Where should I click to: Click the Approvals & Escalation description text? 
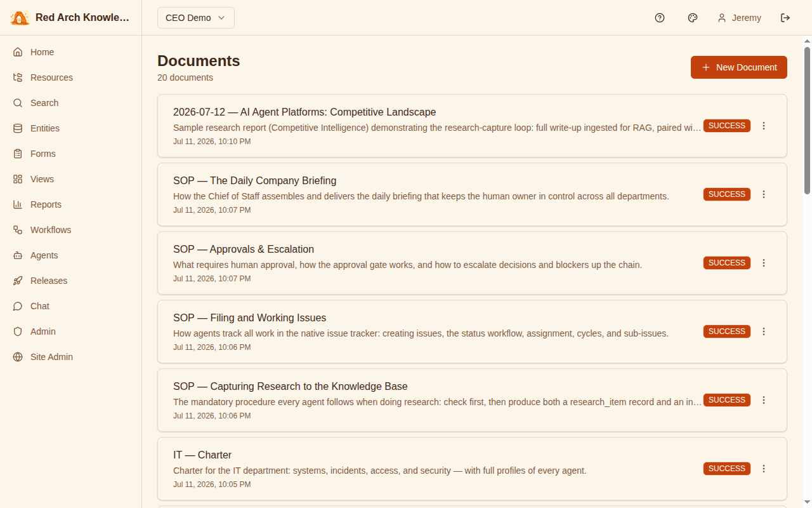(x=408, y=265)
